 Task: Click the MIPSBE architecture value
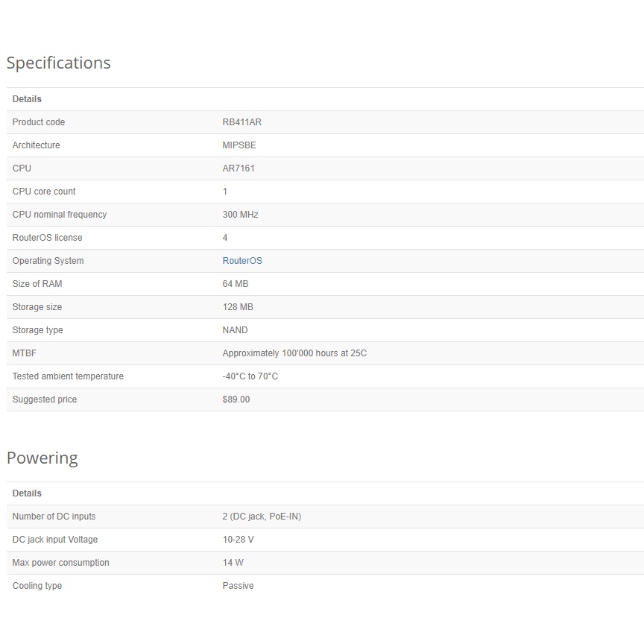coord(239,145)
